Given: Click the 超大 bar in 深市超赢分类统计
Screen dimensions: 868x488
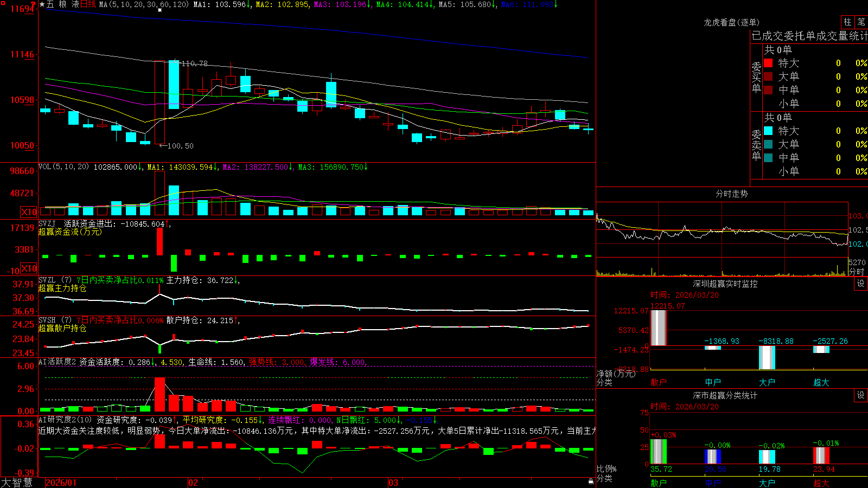Looking at the screenshot, I should click(x=821, y=455).
